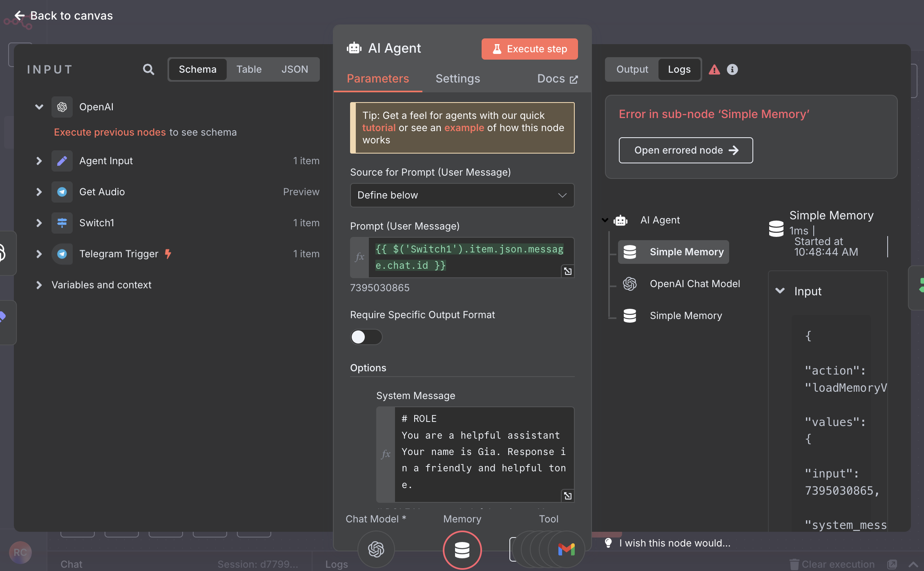Open the Settings tab
Image resolution: width=924 pixels, height=571 pixels.
click(x=458, y=78)
